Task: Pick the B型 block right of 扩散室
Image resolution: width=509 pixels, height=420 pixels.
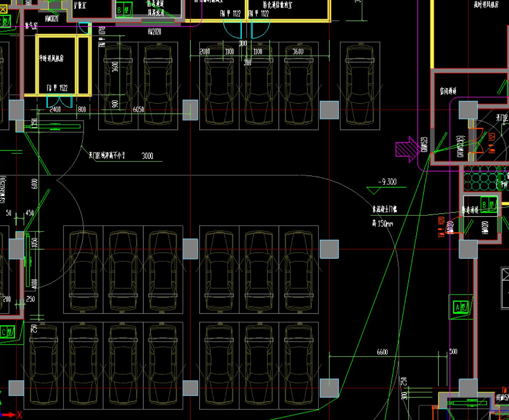Action: pos(124,10)
